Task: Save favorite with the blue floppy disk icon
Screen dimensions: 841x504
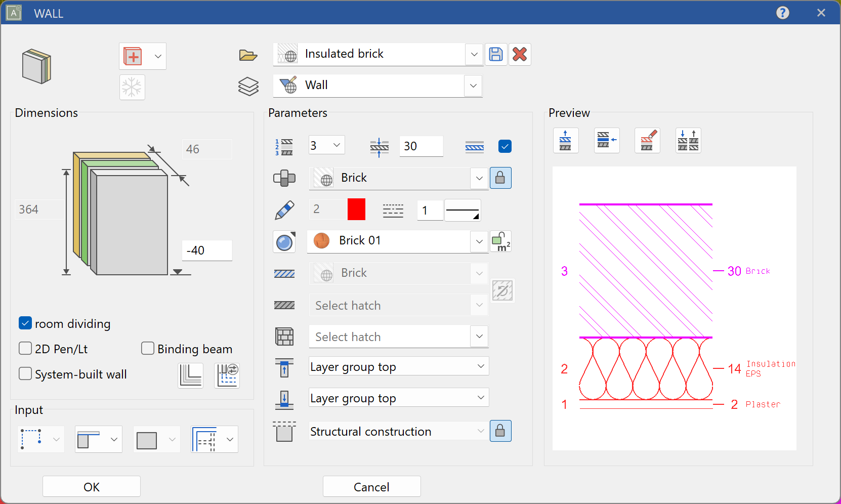Action: (x=496, y=54)
